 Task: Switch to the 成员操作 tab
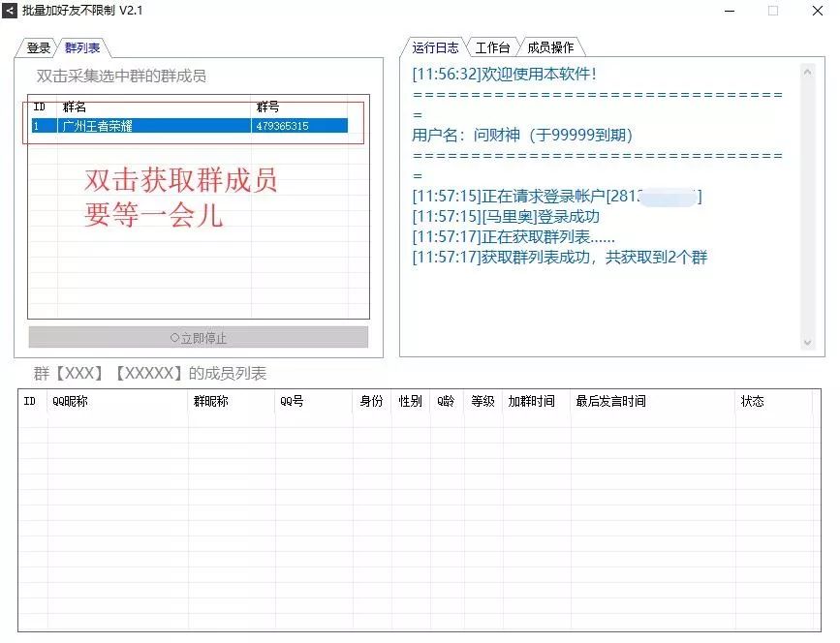[552, 45]
